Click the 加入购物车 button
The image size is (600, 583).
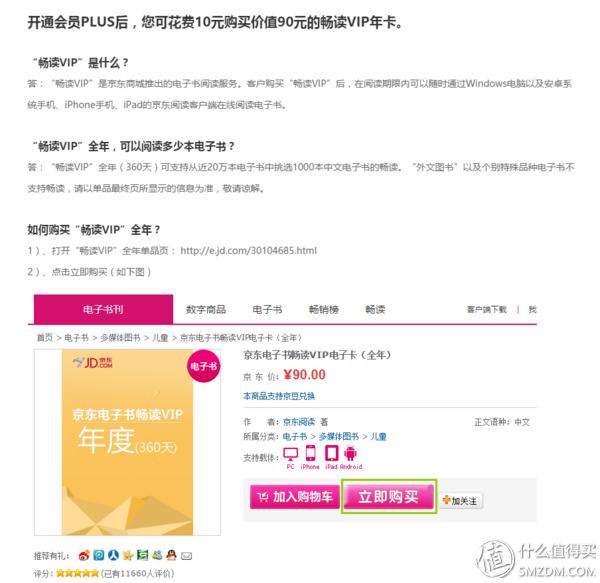[x=295, y=497]
